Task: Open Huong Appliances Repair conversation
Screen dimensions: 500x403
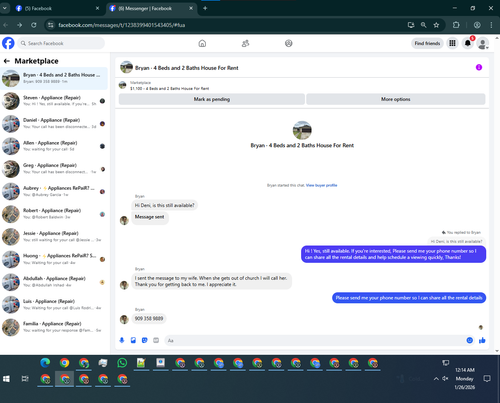Action: [x=54, y=259]
